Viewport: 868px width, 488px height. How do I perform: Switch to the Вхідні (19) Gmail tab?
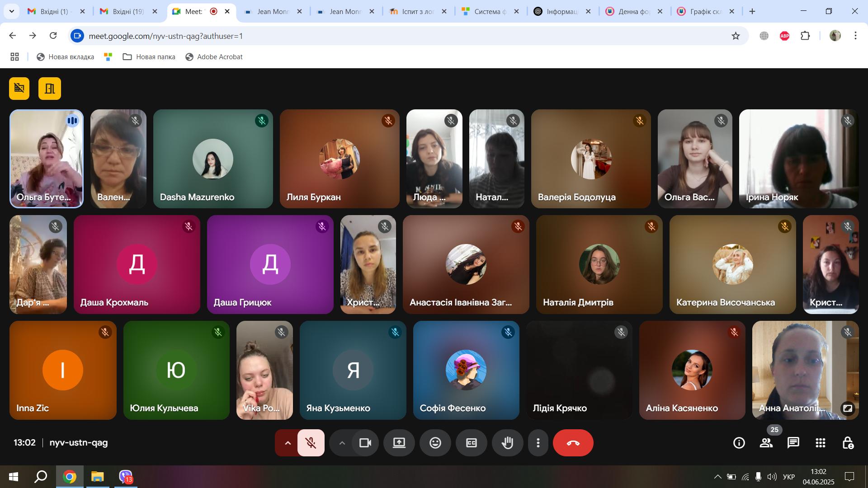point(128,11)
